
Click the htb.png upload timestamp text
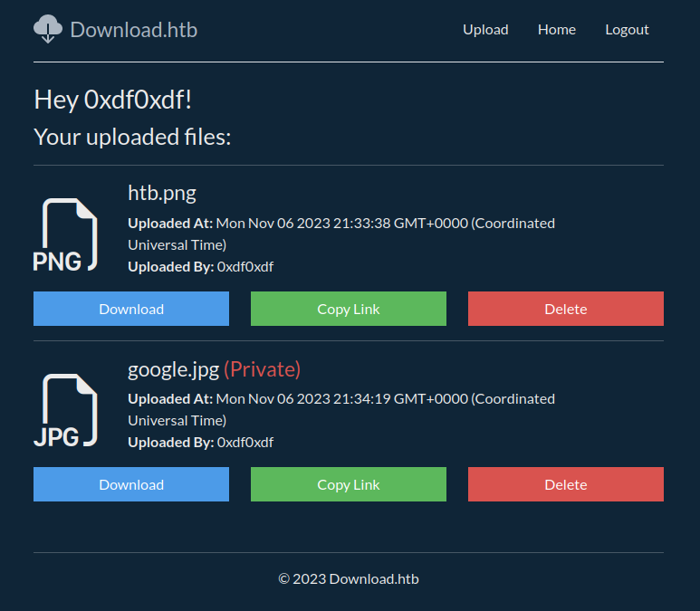341,224
